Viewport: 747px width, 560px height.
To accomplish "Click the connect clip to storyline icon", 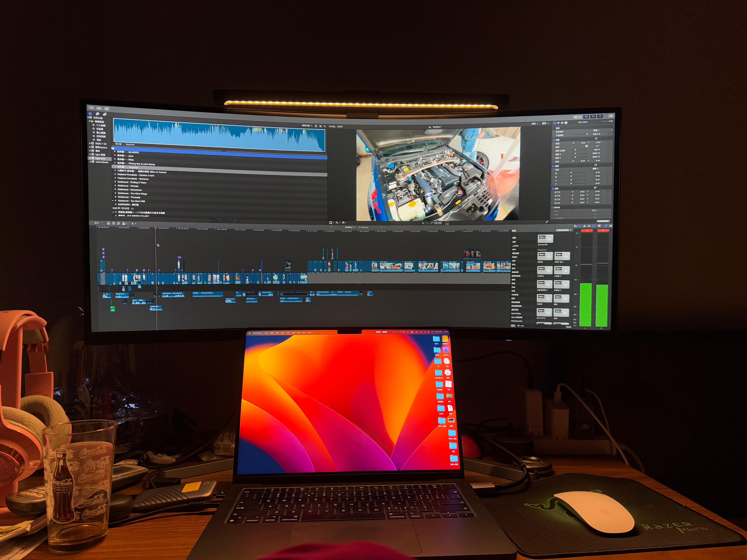I will [x=108, y=223].
